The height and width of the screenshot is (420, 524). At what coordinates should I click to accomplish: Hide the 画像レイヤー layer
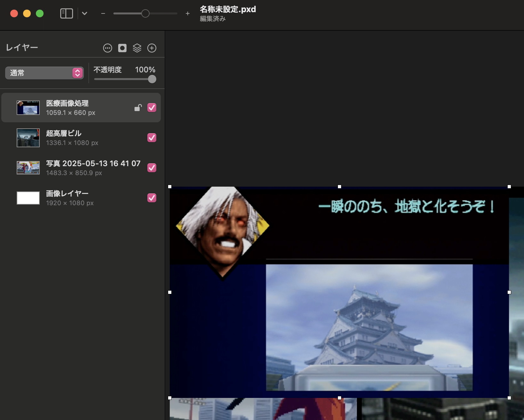click(152, 198)
